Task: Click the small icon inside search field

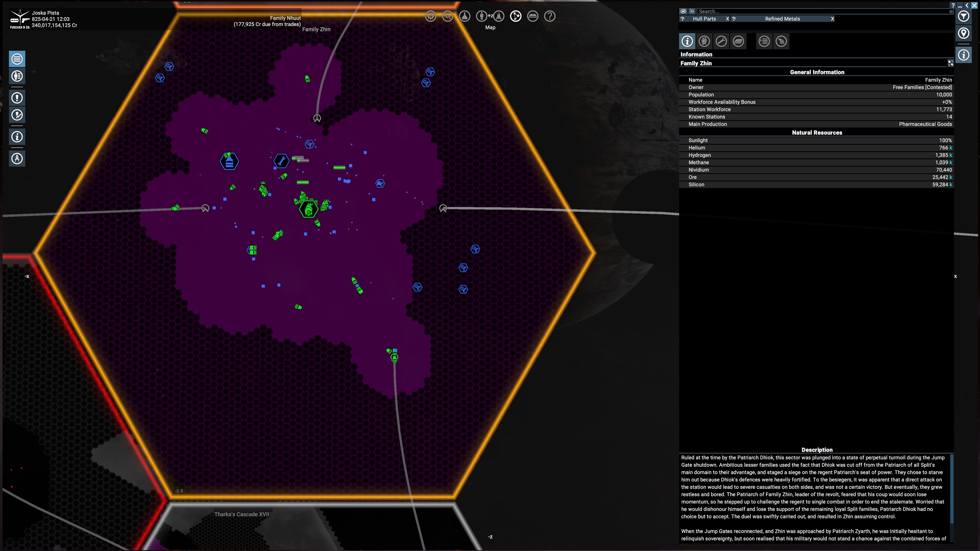Action: pos(951,12)
